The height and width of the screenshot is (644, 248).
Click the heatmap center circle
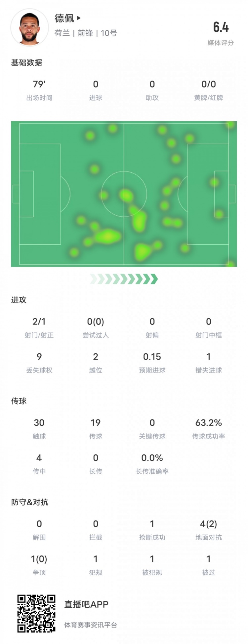click(x=124, y=194)
